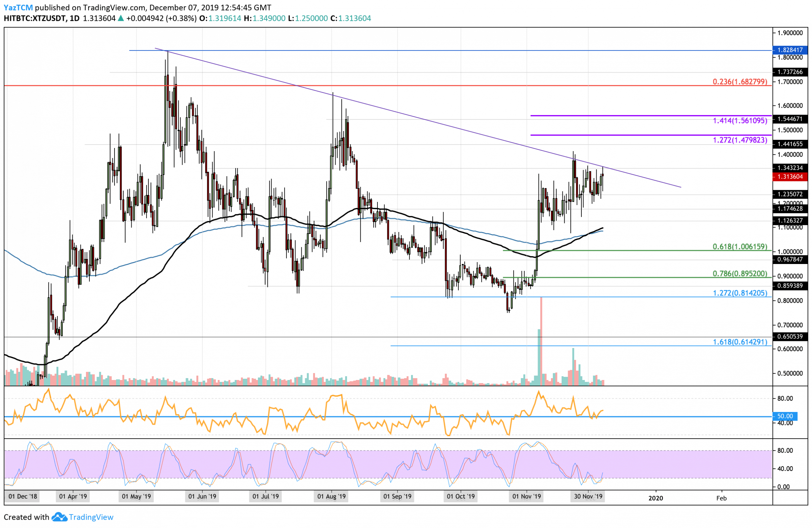Image resolution: width=812 pixels, height=528 pixels.
Task: Click the 01 Oct '19 date label
Action: click(461, 496)
